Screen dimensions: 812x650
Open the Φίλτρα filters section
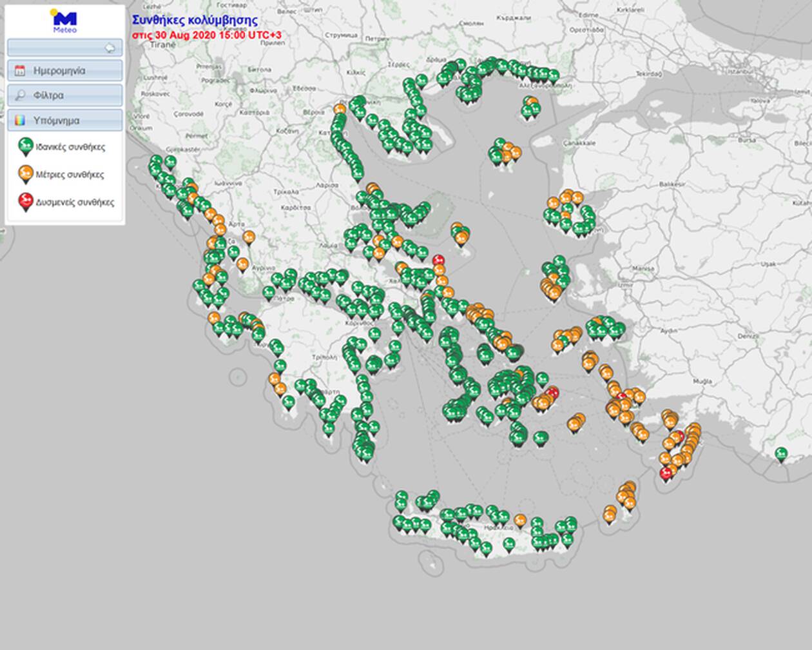coord(64,95)
